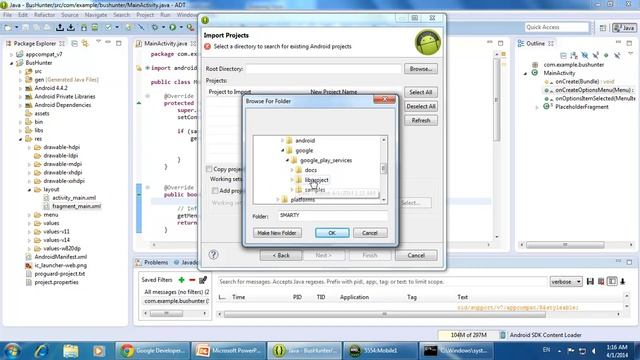Expand the docs folder node

tap(292, 170)
